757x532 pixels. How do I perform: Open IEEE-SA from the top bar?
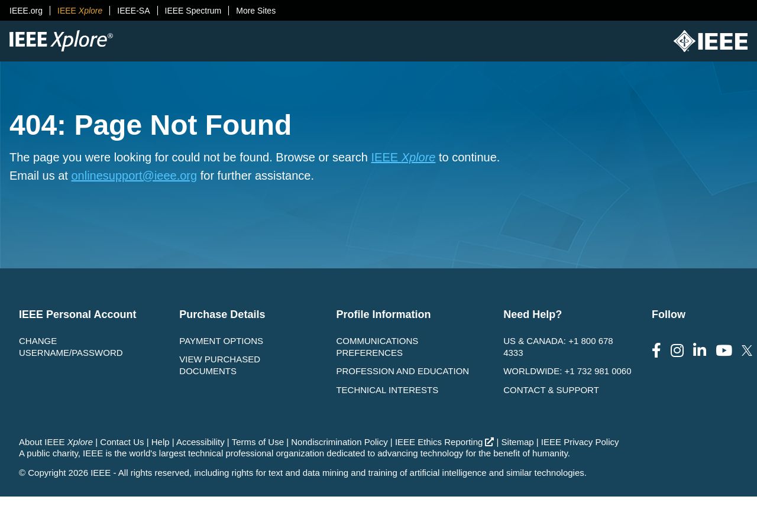134,11
